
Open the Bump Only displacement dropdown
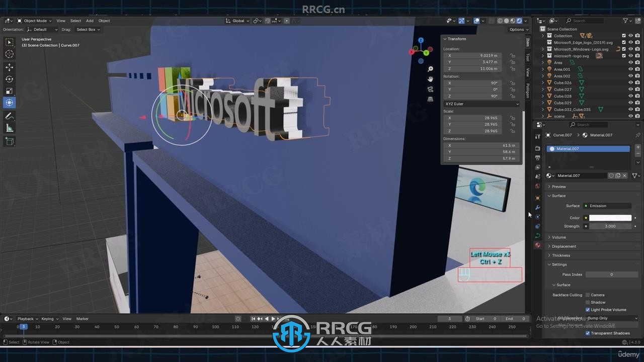click(612, 318)
